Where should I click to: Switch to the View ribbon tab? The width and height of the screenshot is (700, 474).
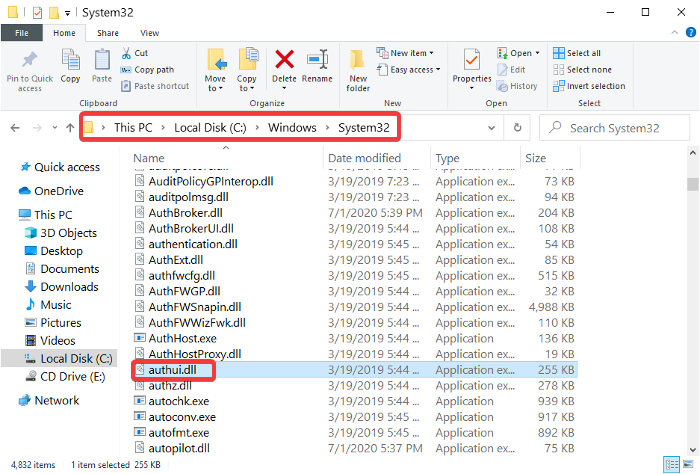[x=150, y=33]
